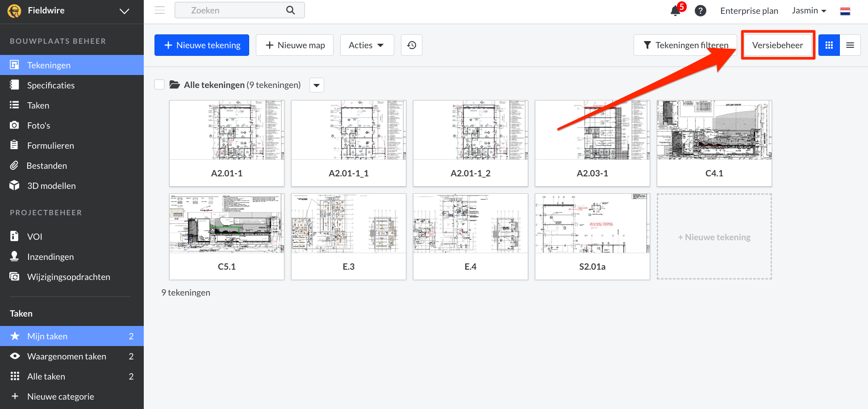Check the Alle tekeningen checkbox
Viewport: 868px width, 409px height.
159,84
